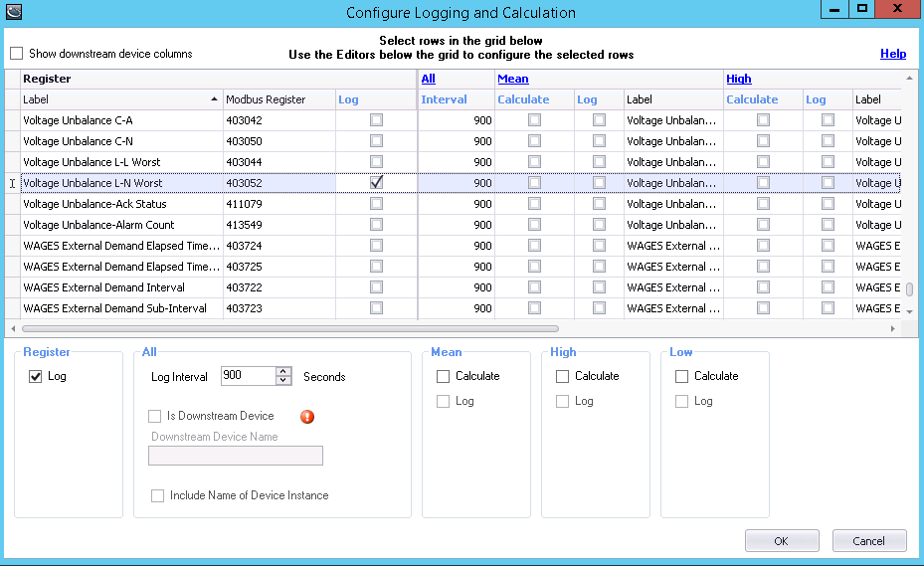Click the Mean column group link
The image size is (924, 566).
point(512,79)
